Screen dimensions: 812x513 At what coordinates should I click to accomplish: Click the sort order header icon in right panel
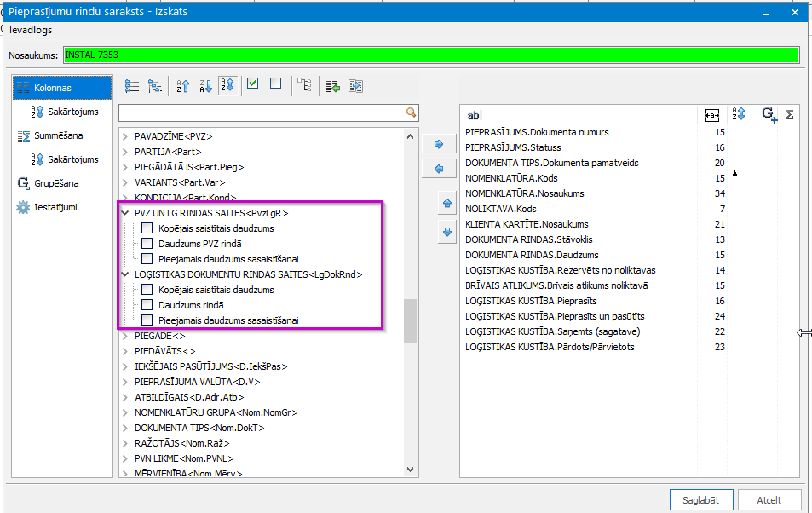(739, 114)
